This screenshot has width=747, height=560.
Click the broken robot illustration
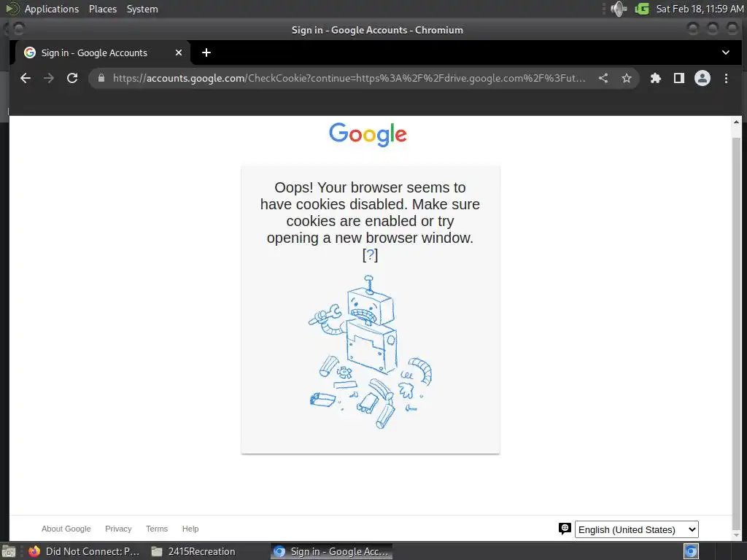point(370,352)
